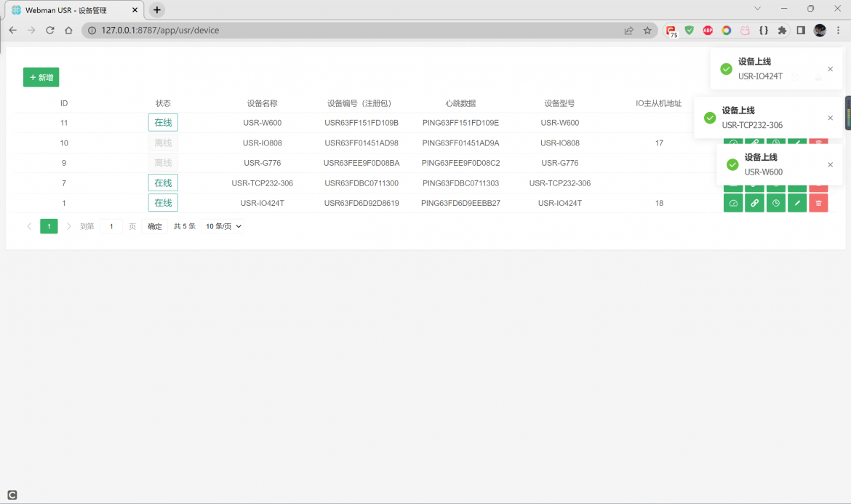The image size is (851, 504).
Task: Click registration code USR63FD6D92D8619
Action: 361,203
